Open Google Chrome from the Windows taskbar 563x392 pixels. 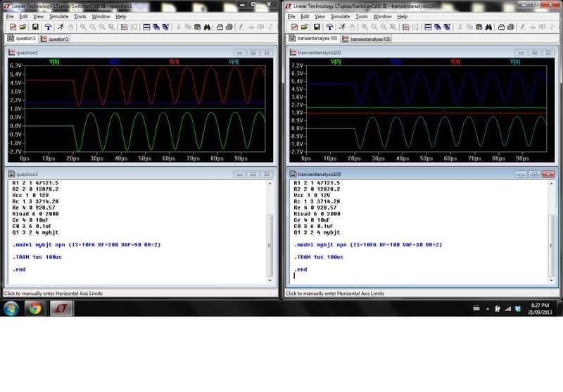tap(34, 308)
